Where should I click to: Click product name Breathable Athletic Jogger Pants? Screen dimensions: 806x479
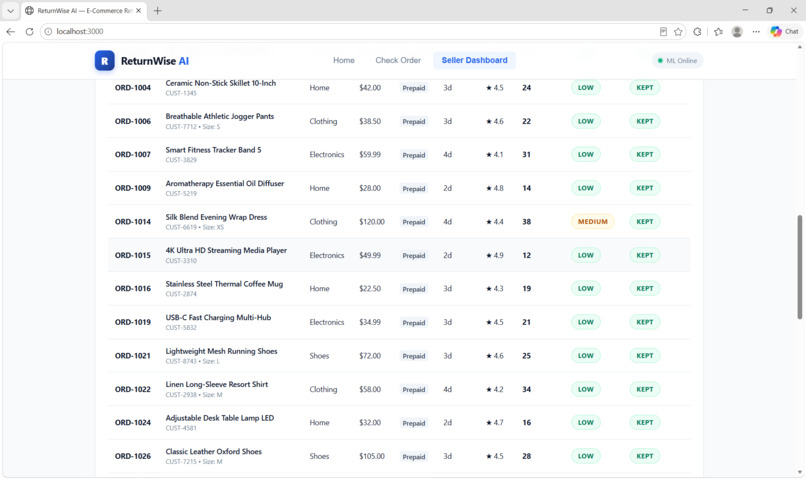click(x=219, y=116)
